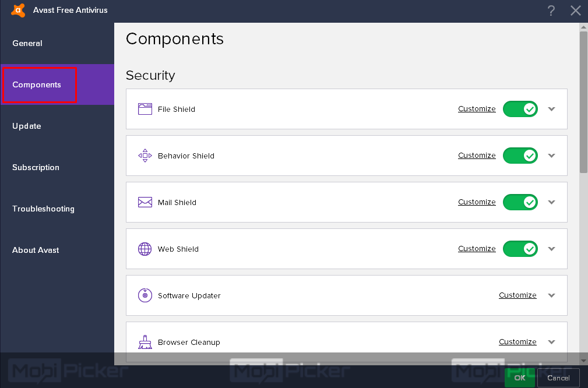Click the vertical scrollbar thumb
The image size is (588, 388).
(583, 102)
